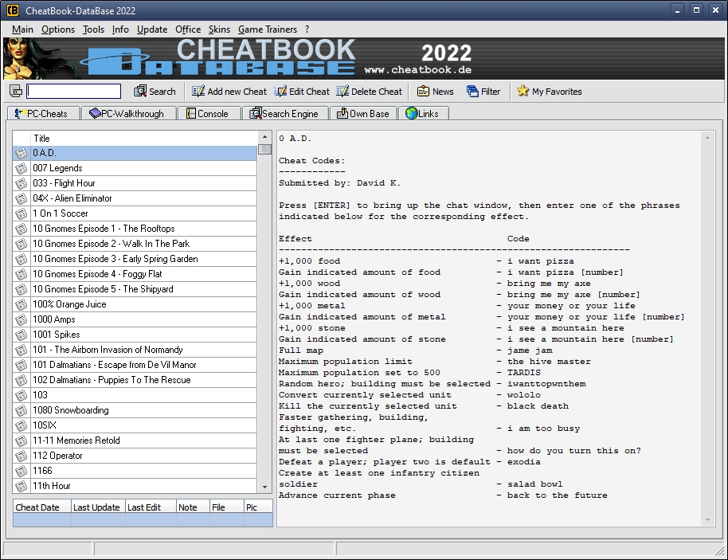728x560 pixels.
Task: Click the icon beside 112 Operator
Action: pos(21,456)
